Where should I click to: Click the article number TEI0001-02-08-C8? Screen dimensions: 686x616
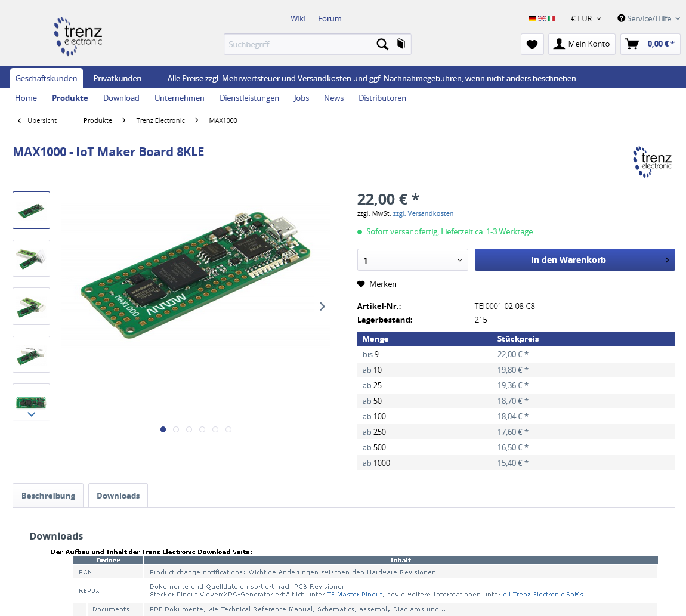point(505,306)
